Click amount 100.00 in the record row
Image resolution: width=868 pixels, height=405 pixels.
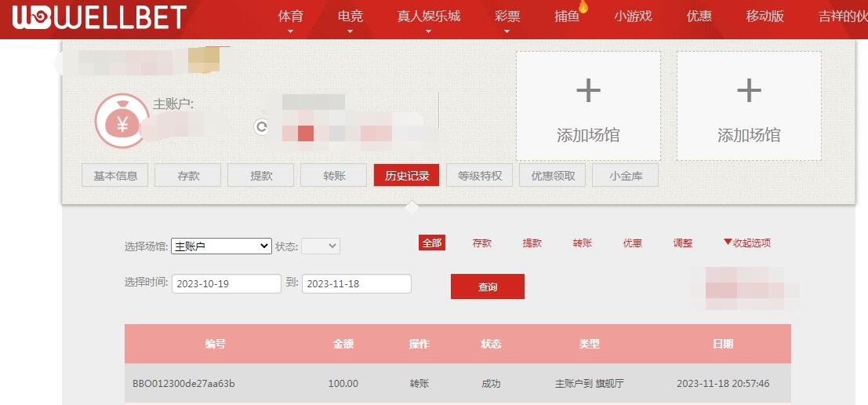[x=343, y=383]
